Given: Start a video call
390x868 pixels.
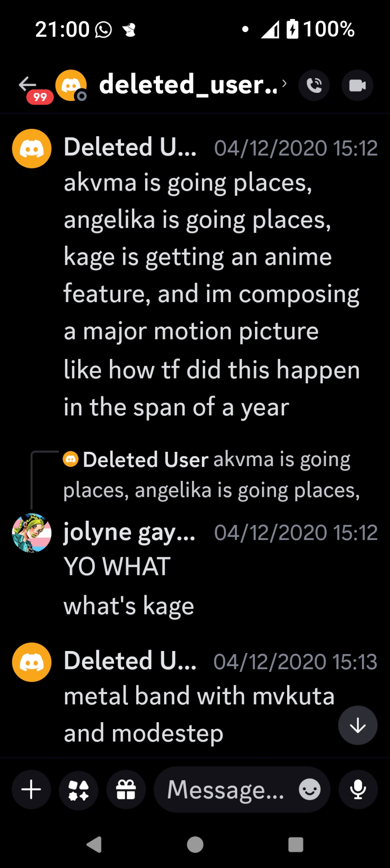Looking at the screenshot, I should (357, 85).
